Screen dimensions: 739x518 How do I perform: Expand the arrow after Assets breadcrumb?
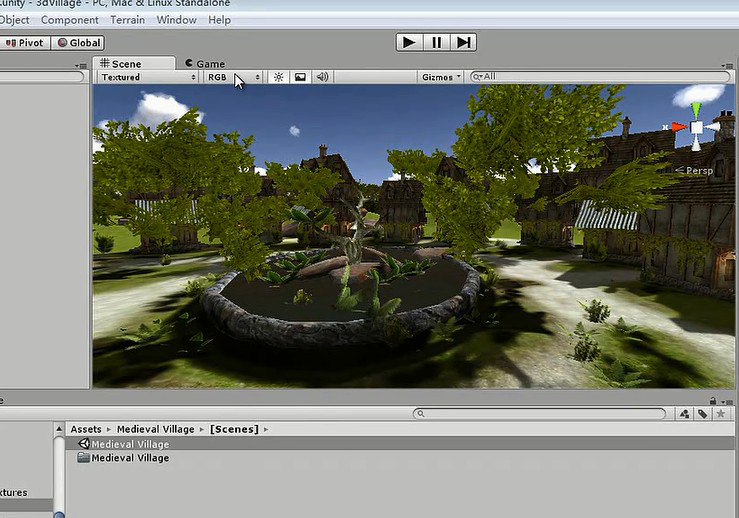pyautogui.click(x=109, y=429)
